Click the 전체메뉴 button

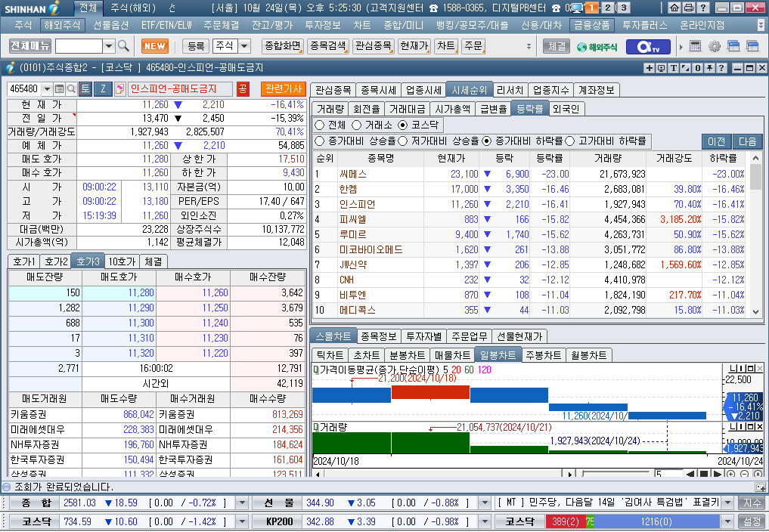30,46
